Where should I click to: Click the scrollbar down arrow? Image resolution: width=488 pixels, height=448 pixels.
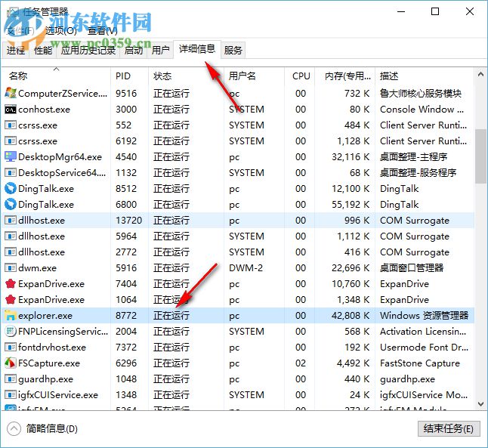pos(481,403)
